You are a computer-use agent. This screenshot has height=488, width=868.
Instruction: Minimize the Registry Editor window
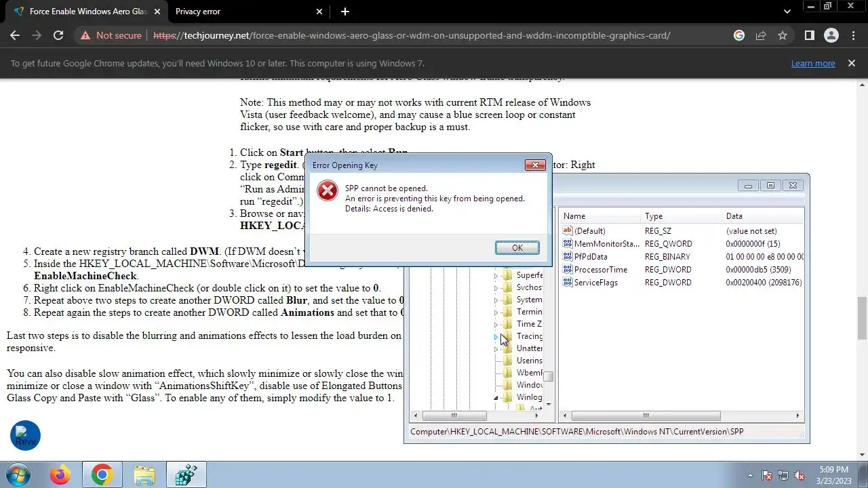pos(748,186)
